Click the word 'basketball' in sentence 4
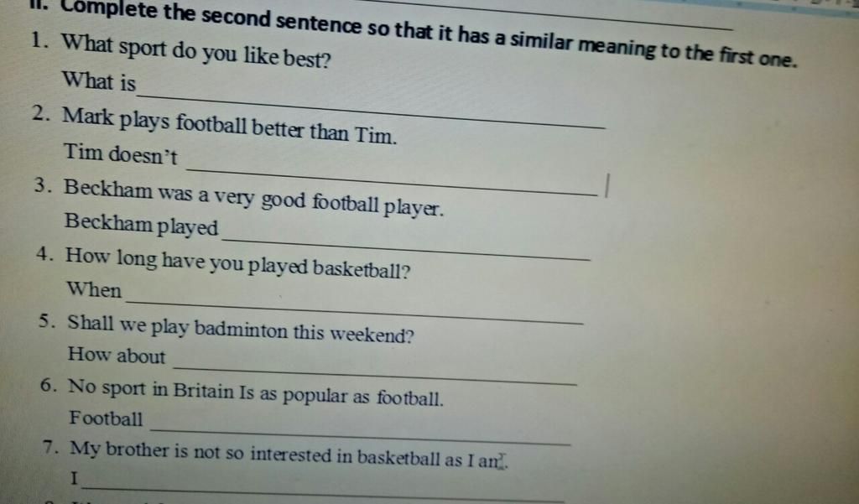Viewport: 859px width, 504px height. [362, 268]
